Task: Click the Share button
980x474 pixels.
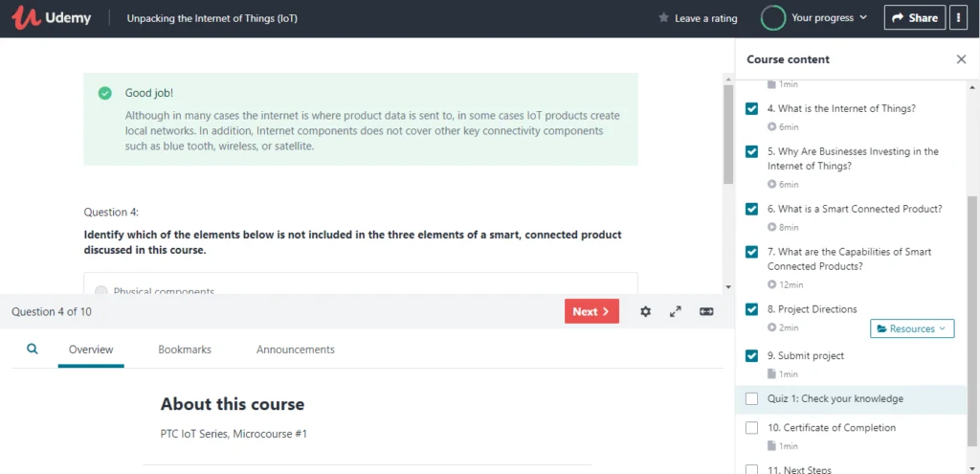Action: tap(914, 18)
